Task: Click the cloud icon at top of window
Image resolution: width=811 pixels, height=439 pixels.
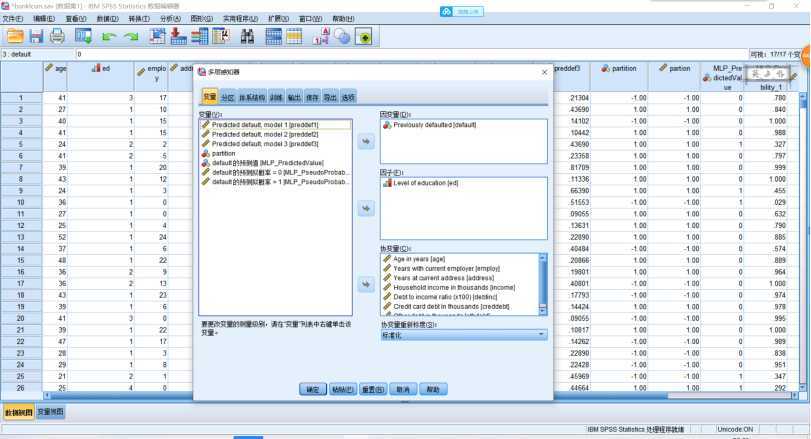Action: [446, 11]
